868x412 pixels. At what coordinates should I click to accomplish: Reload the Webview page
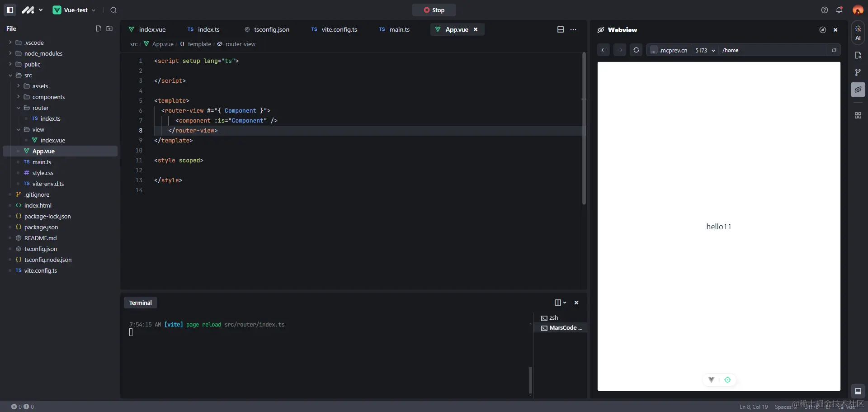click(636, 50)
